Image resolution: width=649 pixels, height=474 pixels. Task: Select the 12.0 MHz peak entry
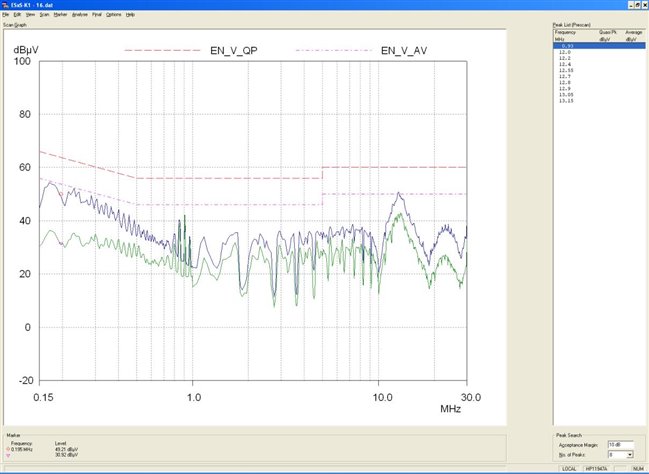pos(566,52)
